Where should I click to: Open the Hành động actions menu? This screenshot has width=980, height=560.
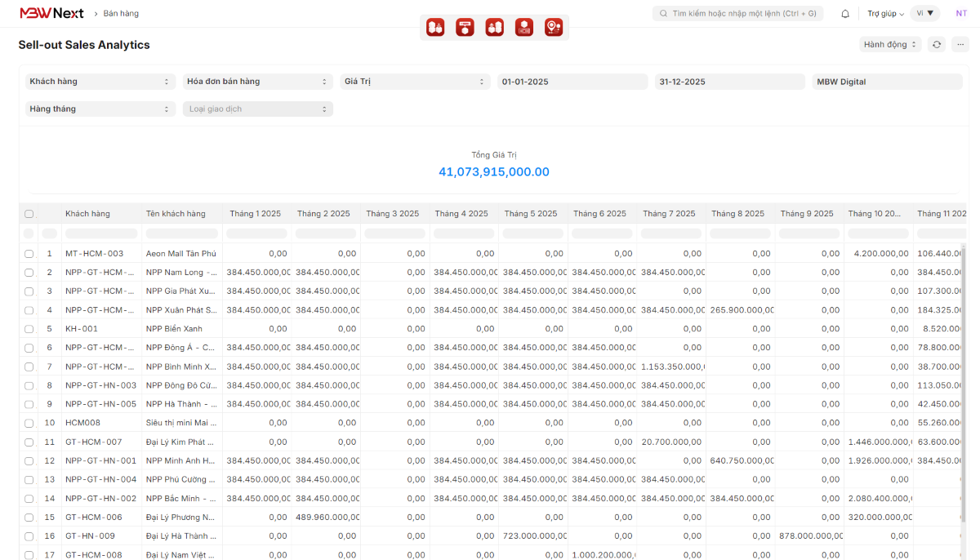coord(890,45)
